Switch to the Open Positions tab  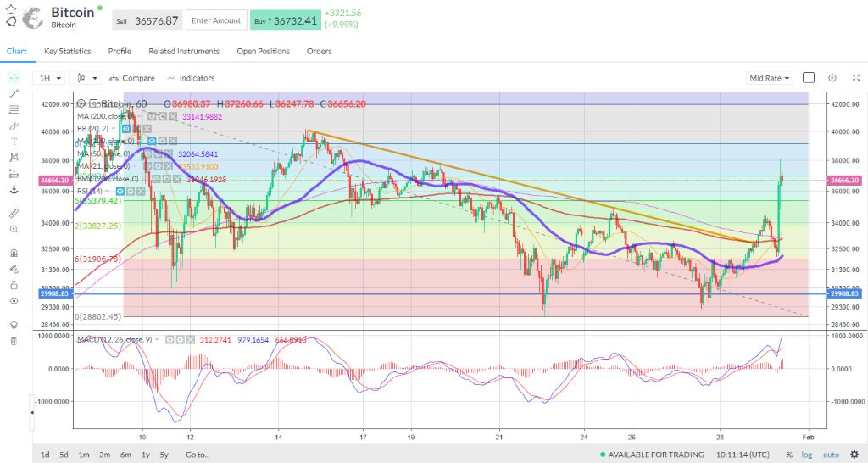[263, 51]
